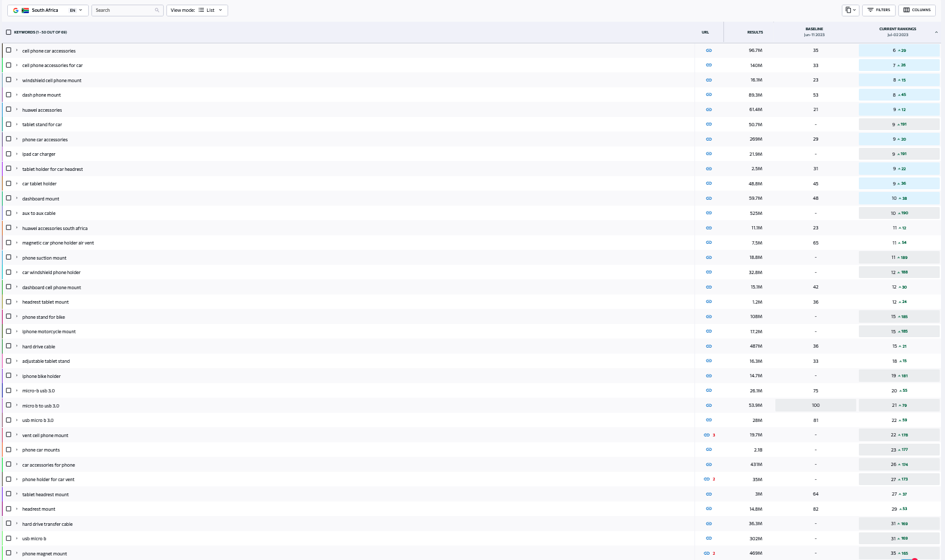
Task: Click the highlighted ranking cell for dashboard mount
Action: [x=898, y=198]
